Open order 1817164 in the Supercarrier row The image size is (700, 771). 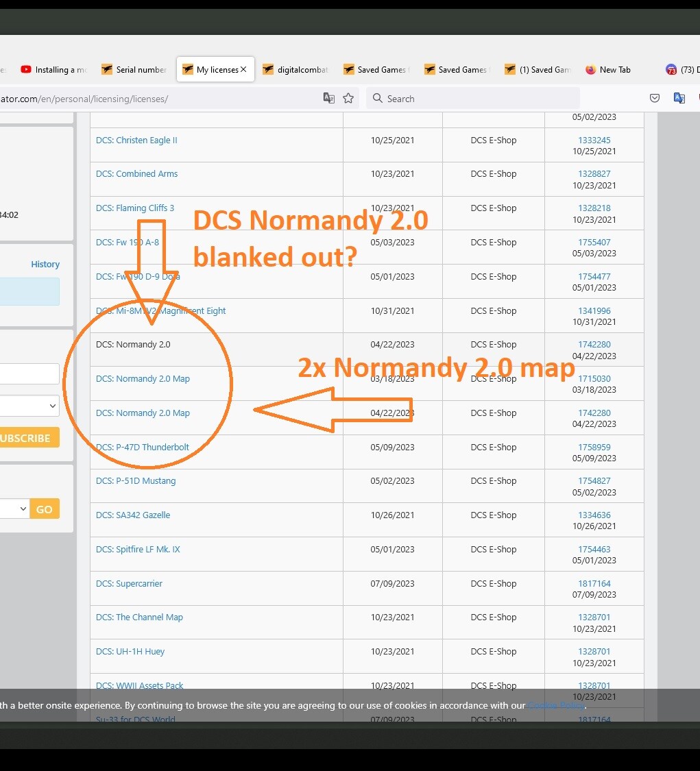click(594, 584)
